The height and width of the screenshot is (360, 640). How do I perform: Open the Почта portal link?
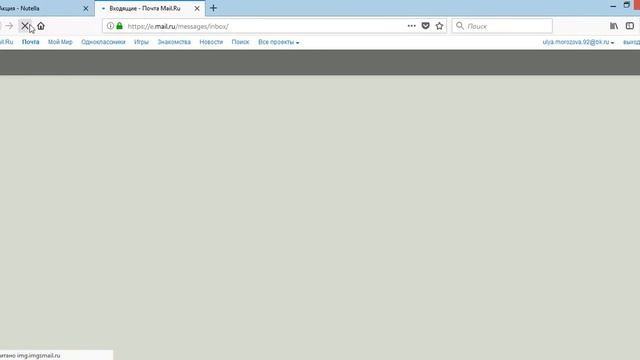(31, 42)
